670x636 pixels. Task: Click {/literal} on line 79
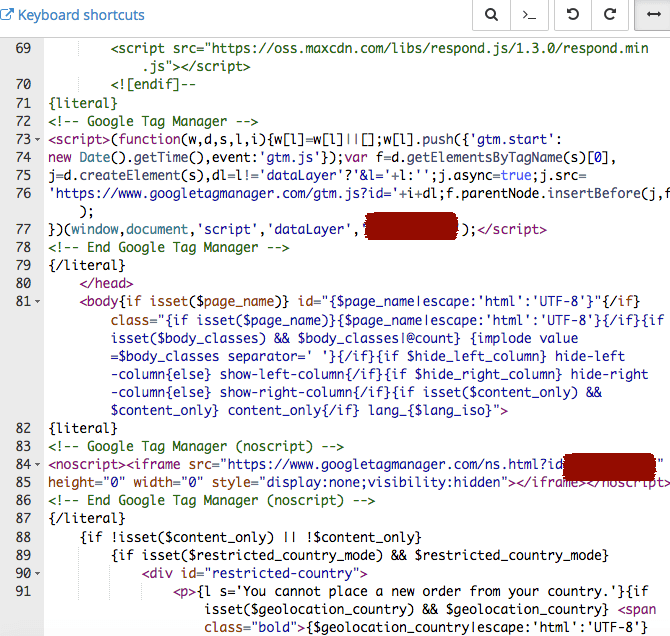[87, 266]
